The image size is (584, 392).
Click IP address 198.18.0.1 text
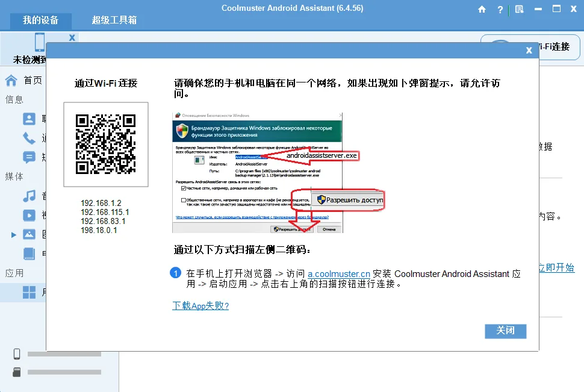click(x=99, y=230)
